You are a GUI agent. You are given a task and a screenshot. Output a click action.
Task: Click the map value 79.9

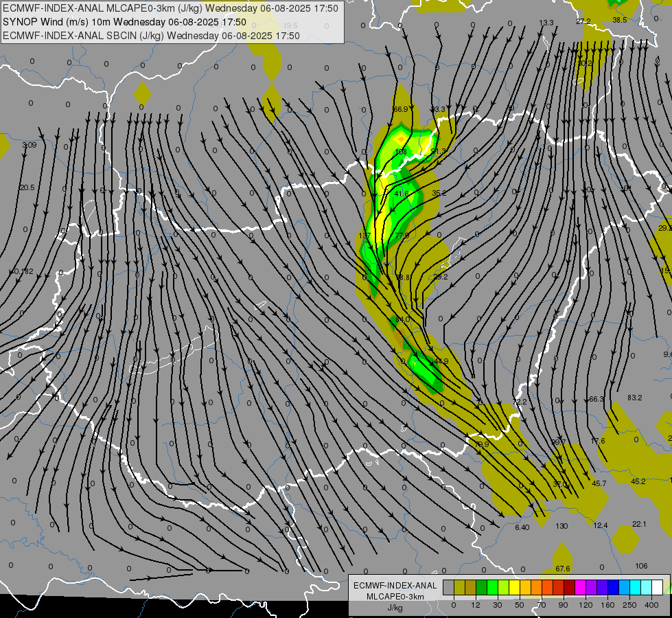coord(482,444)
